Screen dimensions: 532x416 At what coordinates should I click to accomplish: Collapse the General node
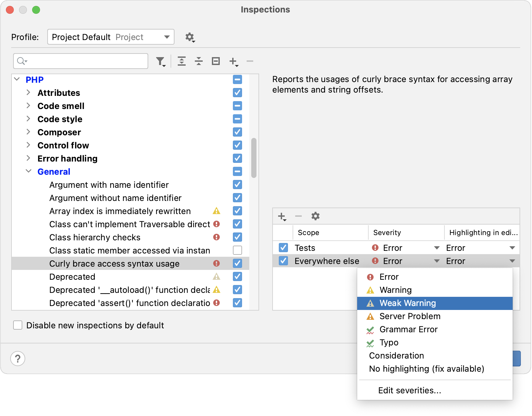(x=29, y=171)
